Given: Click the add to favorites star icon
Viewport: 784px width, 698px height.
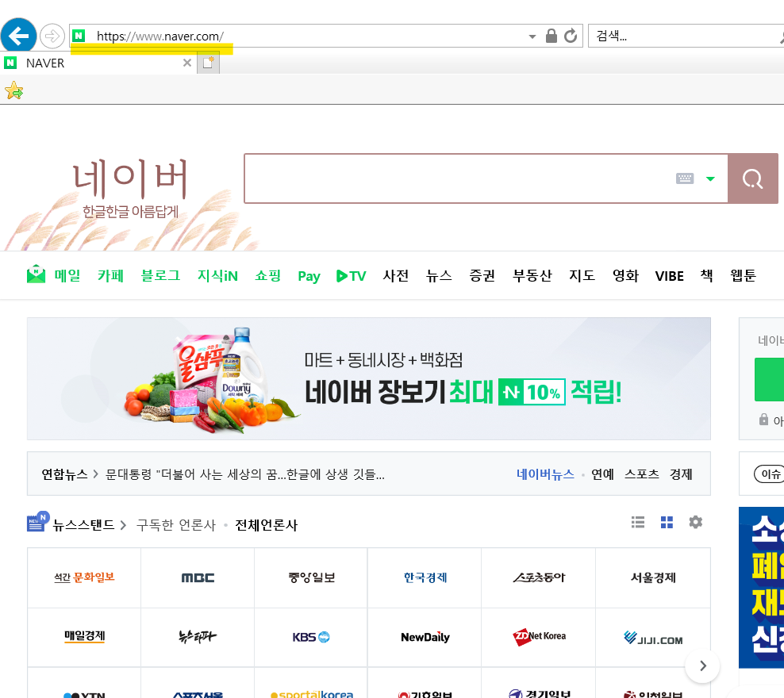Looking at the screenshot, I should [14, 90].
